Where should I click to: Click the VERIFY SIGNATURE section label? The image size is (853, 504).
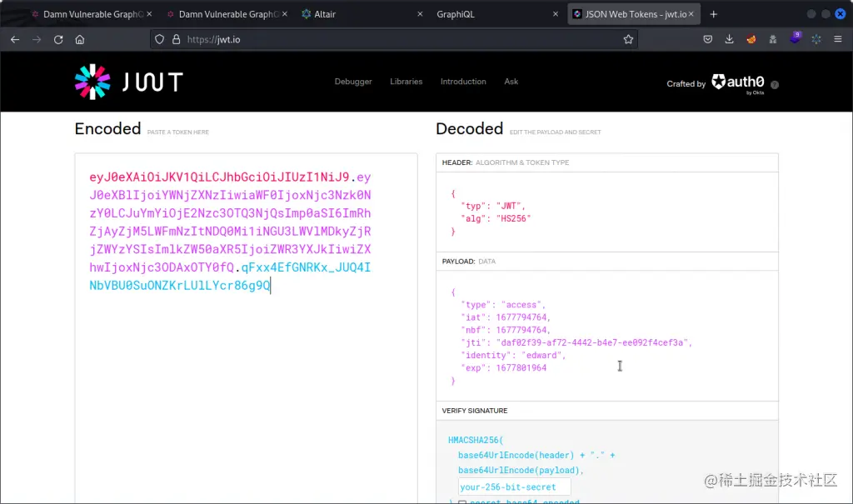[x=474, y=411]
